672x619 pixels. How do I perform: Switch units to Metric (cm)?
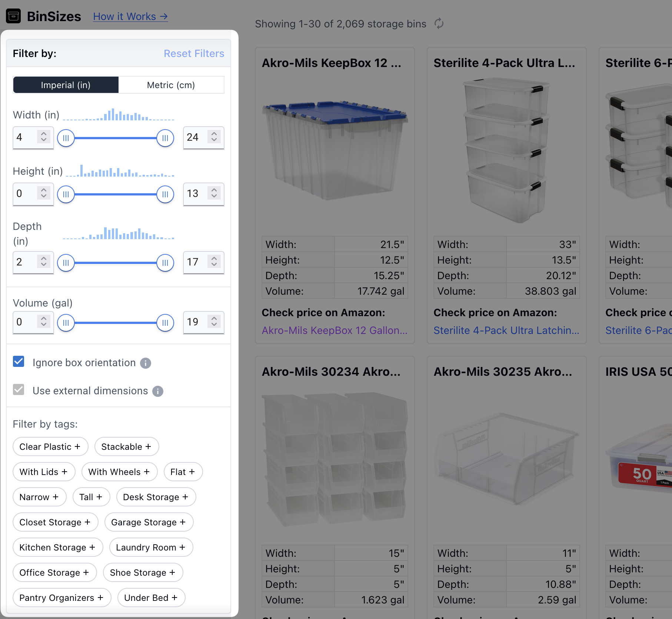click(171, 85)
